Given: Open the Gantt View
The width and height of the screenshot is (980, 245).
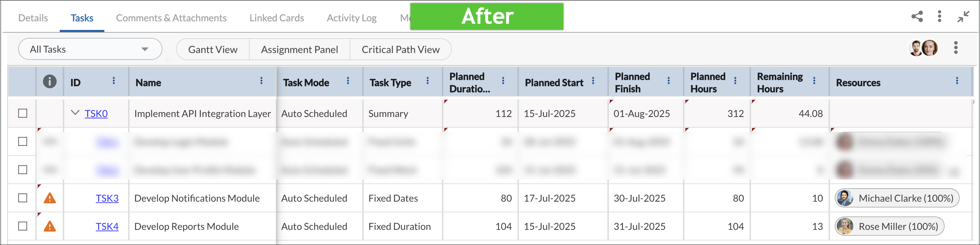Looking at the screenshot, I should point(213,50).
